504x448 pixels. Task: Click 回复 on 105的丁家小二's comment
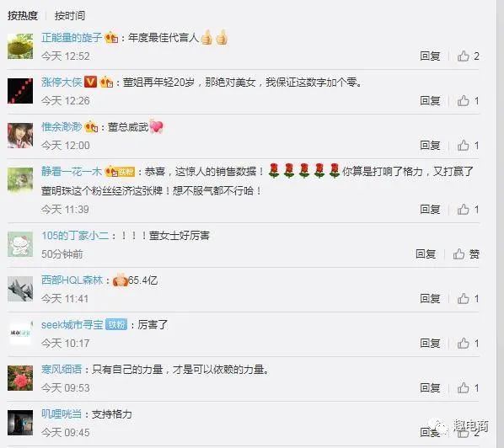(x=426, y=254)
